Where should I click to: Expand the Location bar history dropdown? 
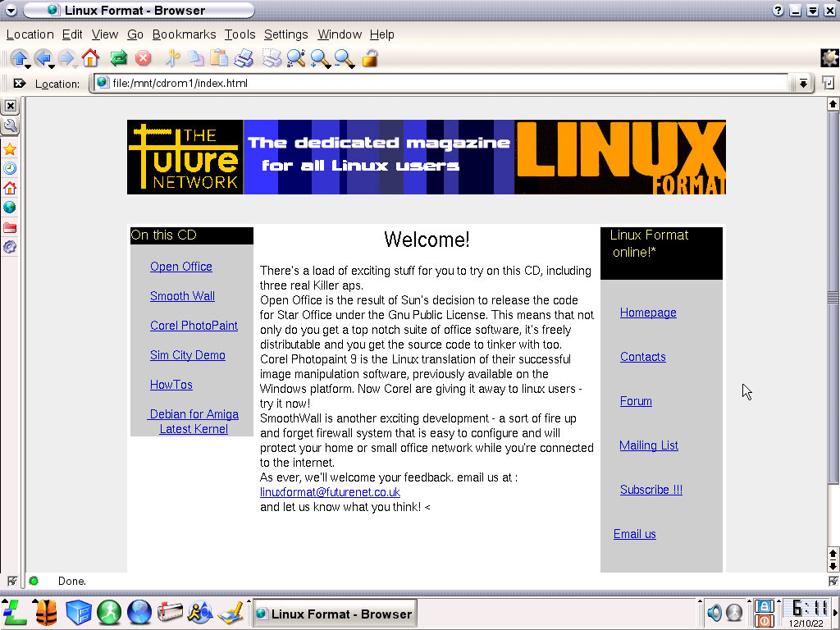tap(803, 83)
